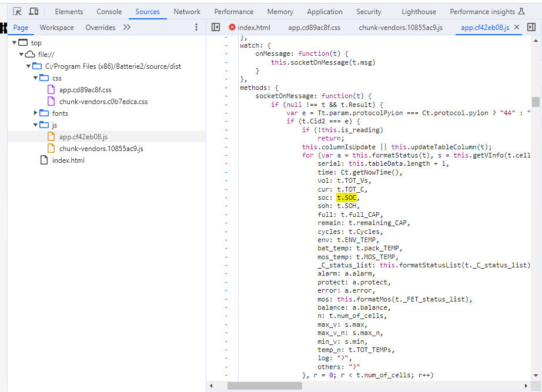Click the highlighted t.SOC token
The height and width of the screenshot is (392, 542).
coord(346,197)
